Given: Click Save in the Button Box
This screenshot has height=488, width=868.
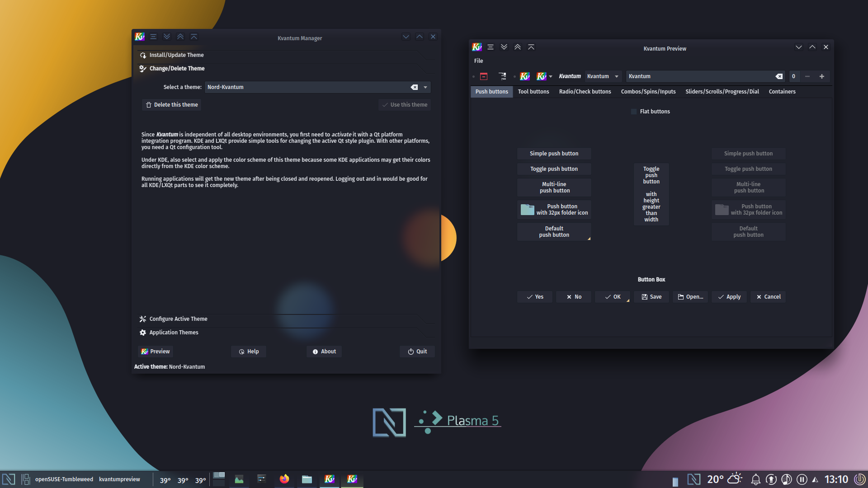Looking at the screenshot, I should coord(651,297).
